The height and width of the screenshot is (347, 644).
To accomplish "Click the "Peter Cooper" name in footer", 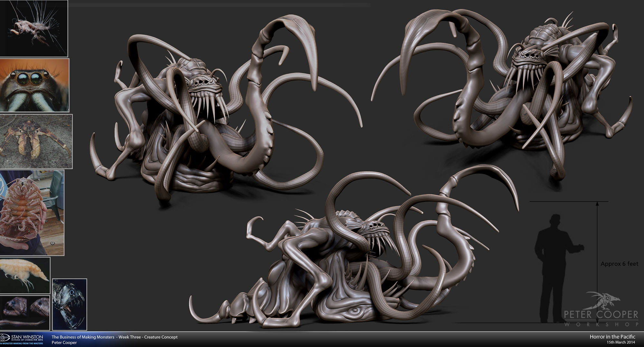I will point(64,342).
